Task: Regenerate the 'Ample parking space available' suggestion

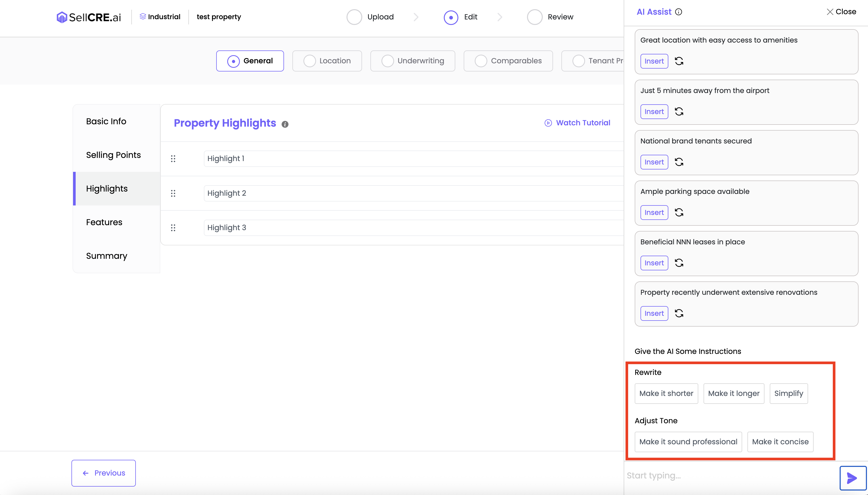Action: pos(679,213)
